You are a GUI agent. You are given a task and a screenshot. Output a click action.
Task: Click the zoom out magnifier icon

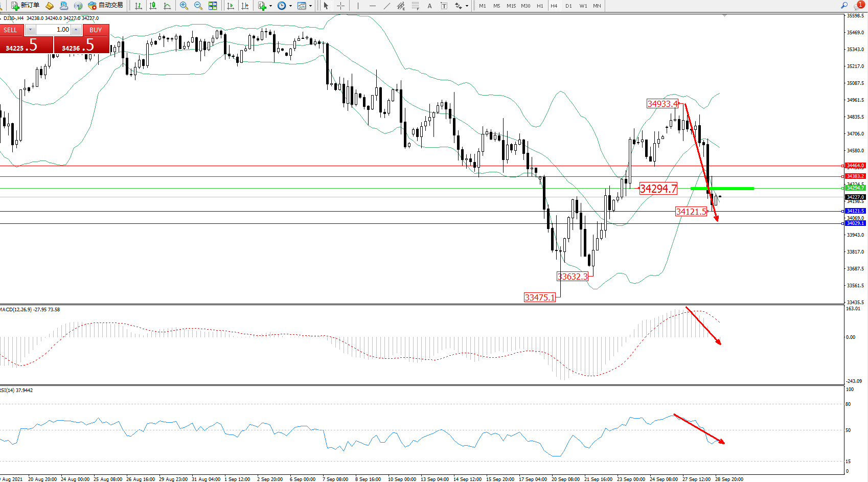(198, 6)
